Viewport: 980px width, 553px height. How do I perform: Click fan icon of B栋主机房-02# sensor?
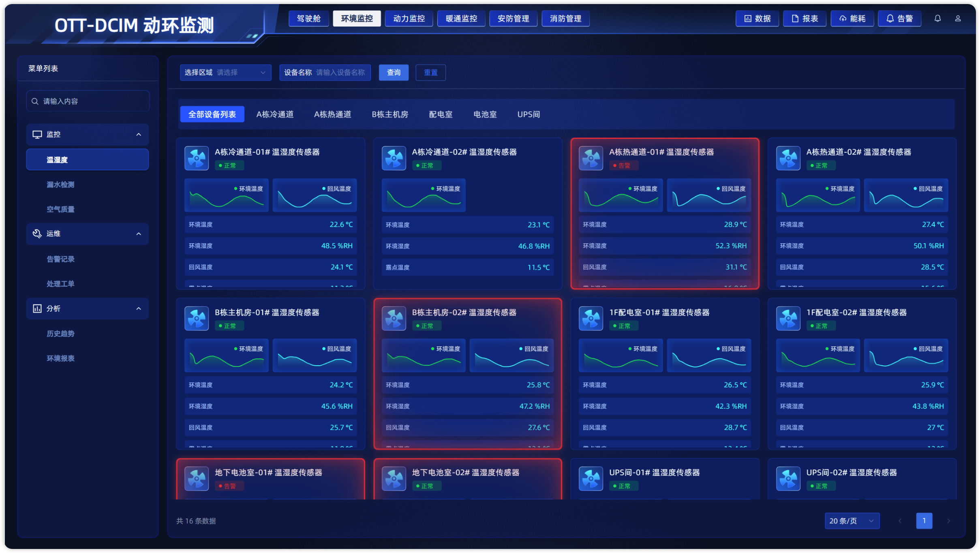394,318
